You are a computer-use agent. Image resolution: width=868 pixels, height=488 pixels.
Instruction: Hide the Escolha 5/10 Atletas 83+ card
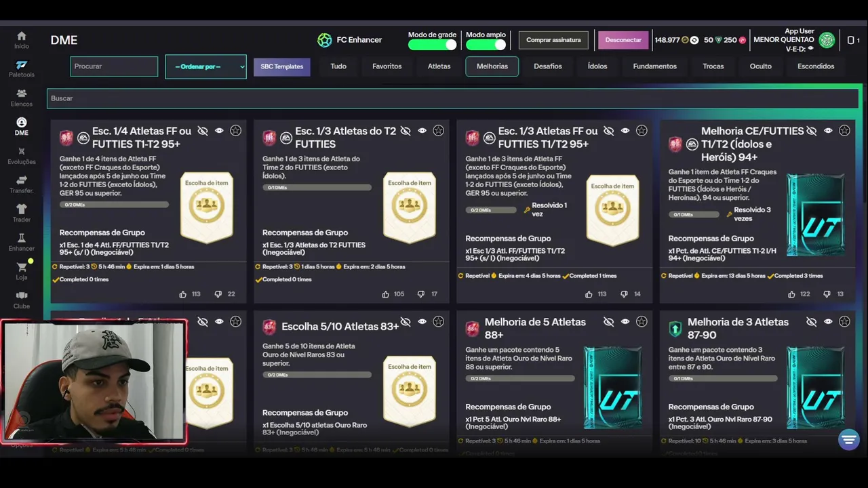406,321
